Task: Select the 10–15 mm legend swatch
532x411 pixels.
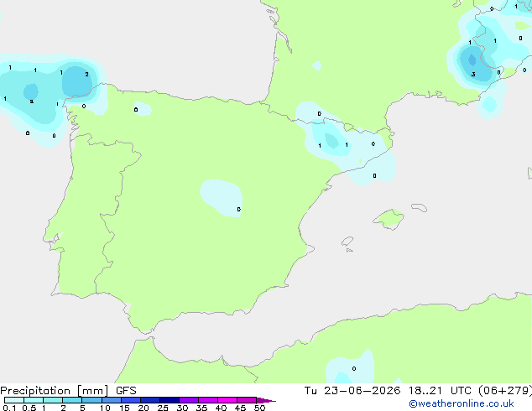Action: coord(112,400)
